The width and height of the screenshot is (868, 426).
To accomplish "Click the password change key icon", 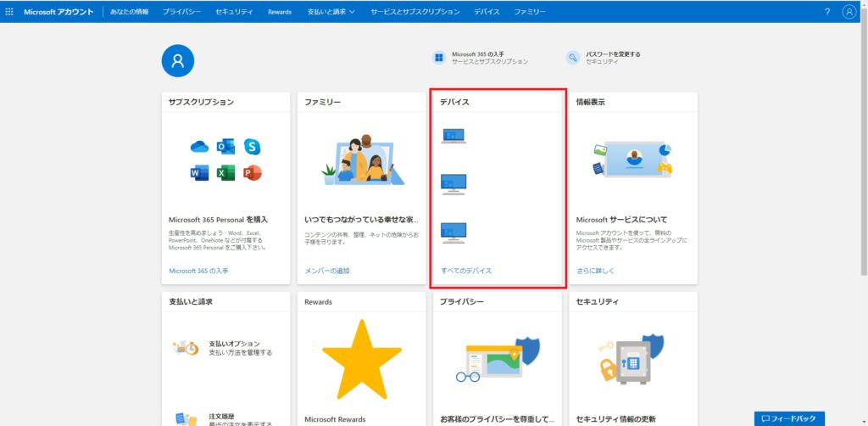I will (573, 58).
